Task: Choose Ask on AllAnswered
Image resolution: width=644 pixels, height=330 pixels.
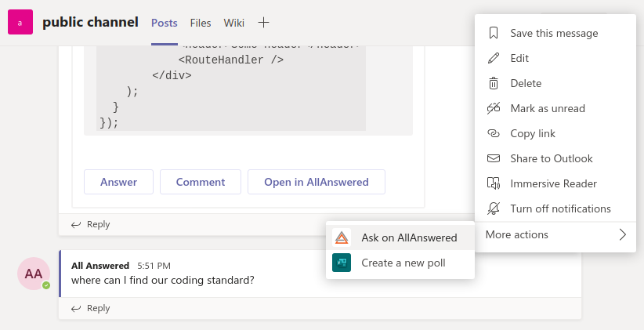Action: [400, 238]
